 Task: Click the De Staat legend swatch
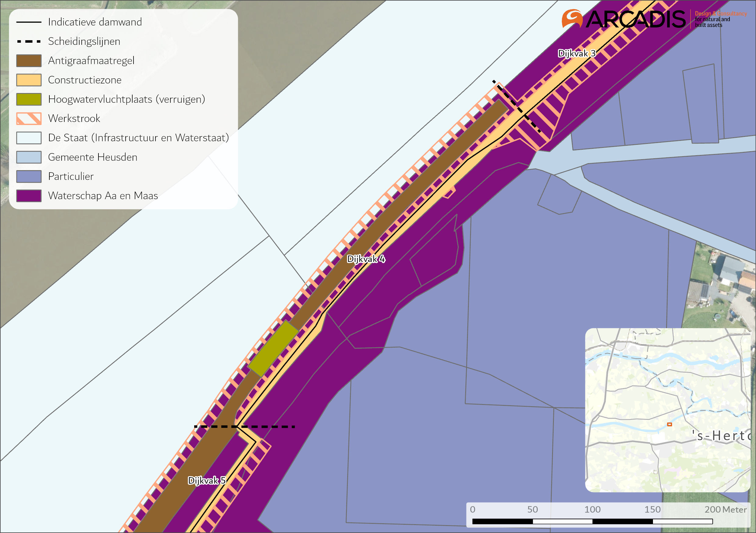(x=29, y=138)
